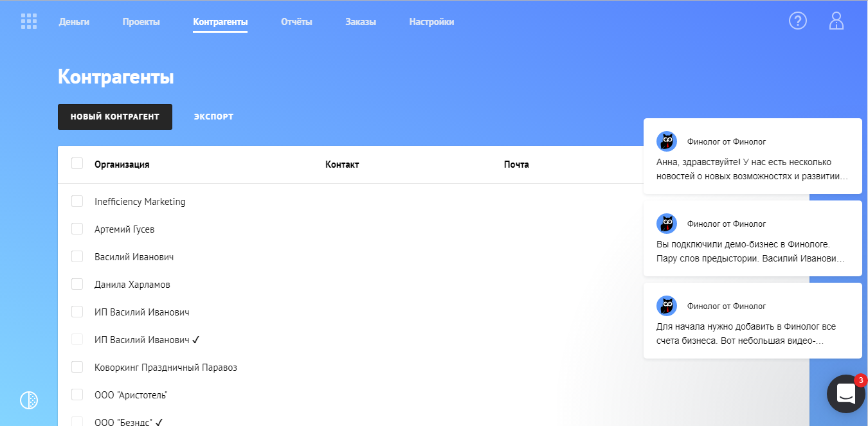Check the Данила Харламов checkbox

click(77, 284)
